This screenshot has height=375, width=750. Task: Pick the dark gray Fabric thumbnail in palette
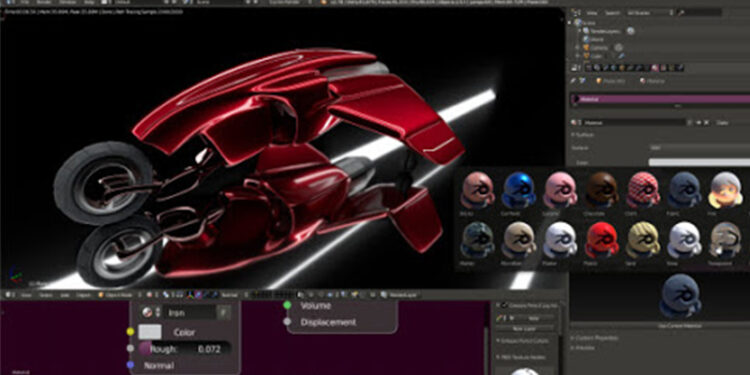(x=684, y=190)
